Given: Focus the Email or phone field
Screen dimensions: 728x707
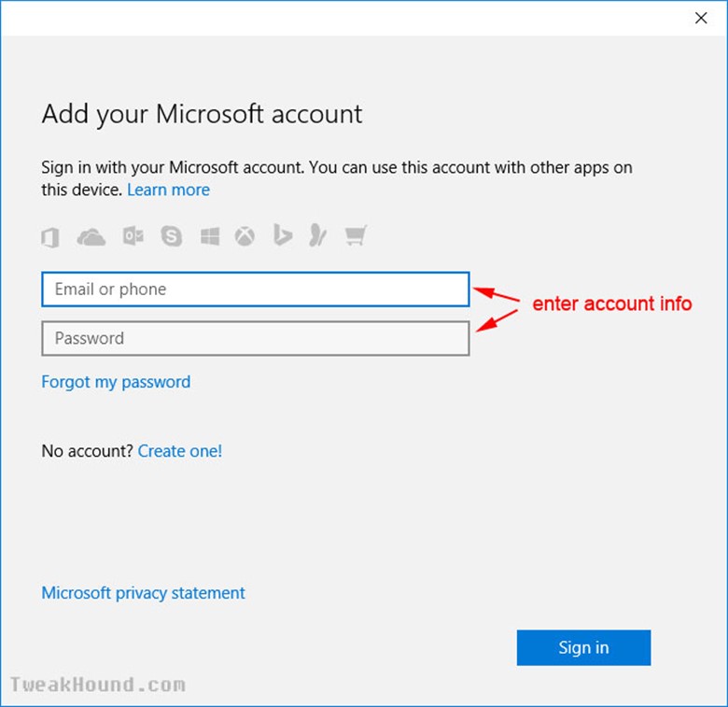Looking at the screenshot, I should 256,290.
